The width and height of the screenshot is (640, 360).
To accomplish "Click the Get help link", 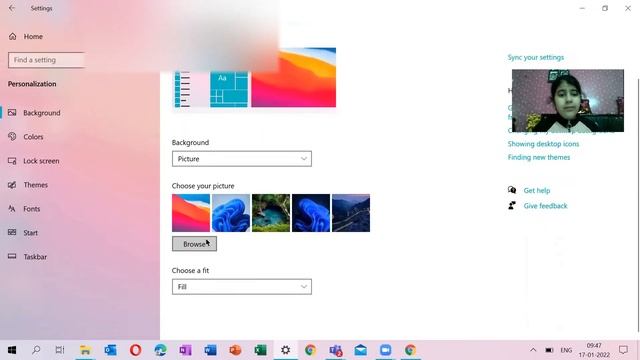I will point(537,191).
